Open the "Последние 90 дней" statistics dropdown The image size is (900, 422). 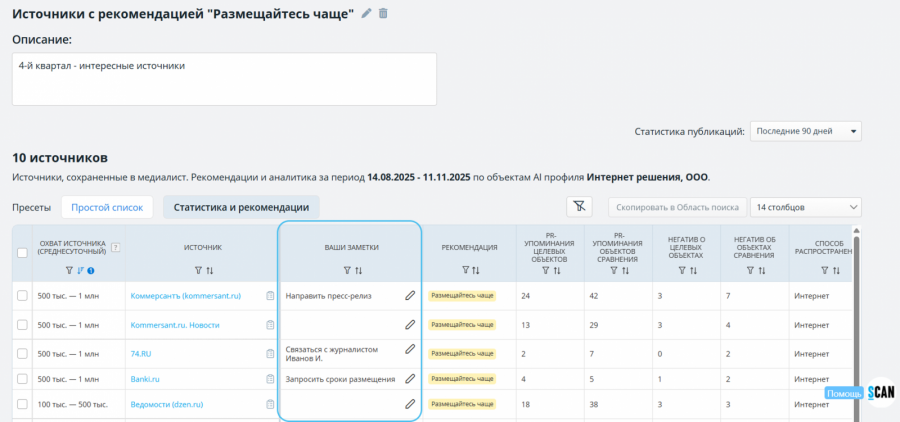(805, 132)
